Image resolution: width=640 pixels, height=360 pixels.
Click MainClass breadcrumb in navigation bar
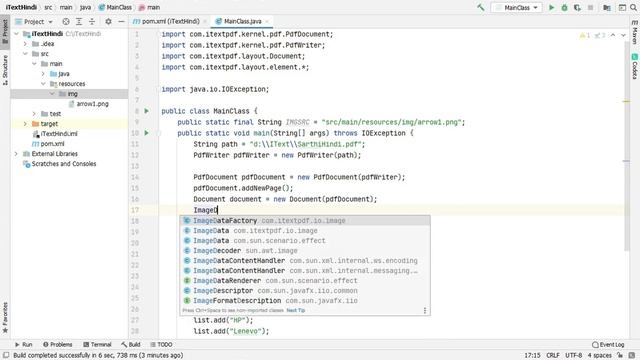click(x=116, y=7)
